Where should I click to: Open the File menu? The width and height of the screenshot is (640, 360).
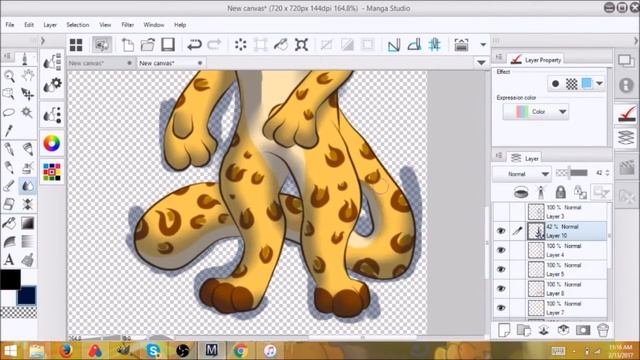pyautogui.click(x=10, y=25)
